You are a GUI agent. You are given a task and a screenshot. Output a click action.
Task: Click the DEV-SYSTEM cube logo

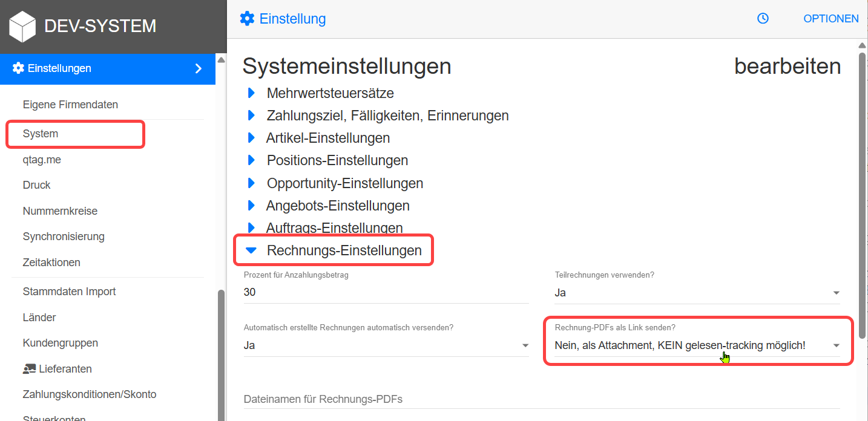(22, 25)
